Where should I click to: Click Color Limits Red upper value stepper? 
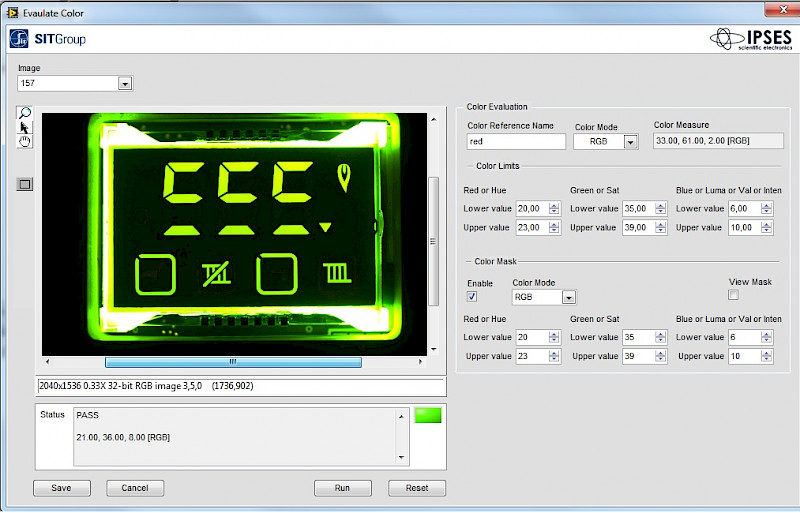point(554,228)
